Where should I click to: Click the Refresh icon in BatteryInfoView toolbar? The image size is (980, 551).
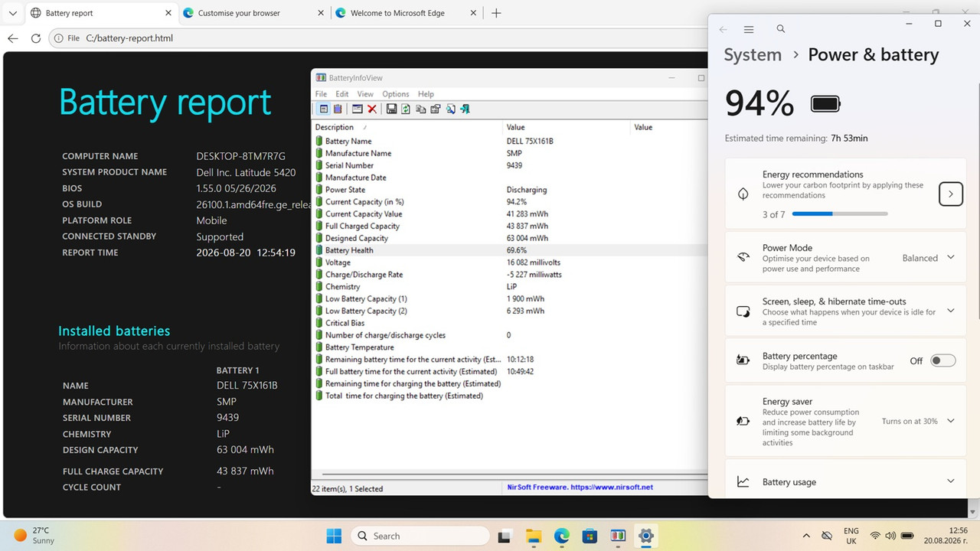click(406, 109)
